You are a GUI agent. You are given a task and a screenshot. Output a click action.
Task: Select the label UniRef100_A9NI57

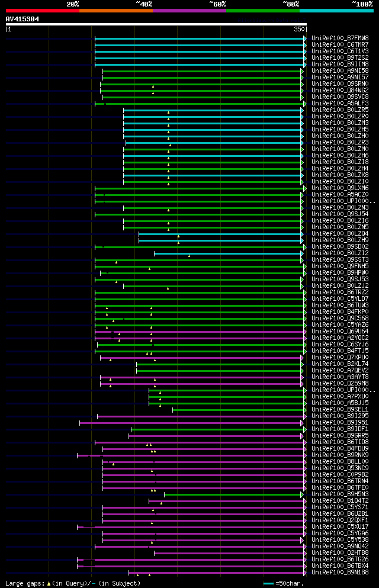pos(340,77)
